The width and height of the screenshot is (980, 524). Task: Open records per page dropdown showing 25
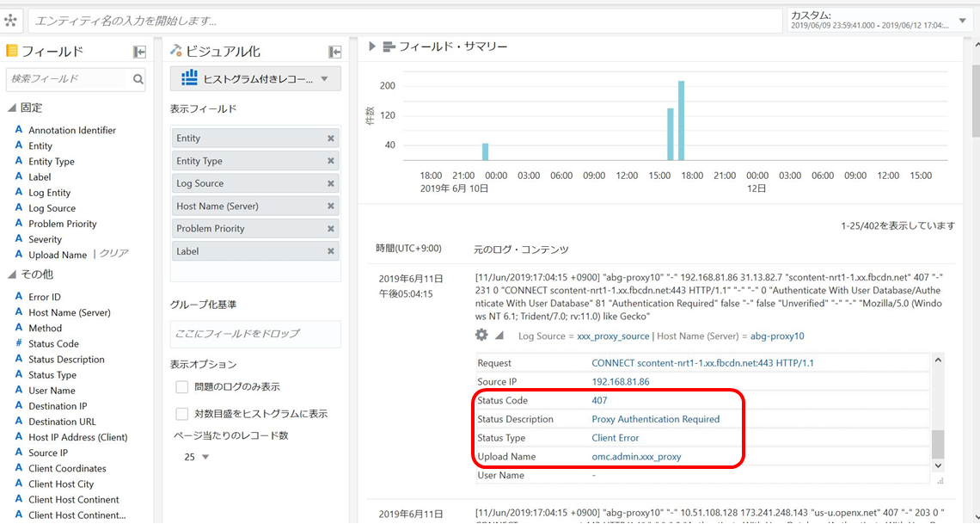(x=205, y=457)
